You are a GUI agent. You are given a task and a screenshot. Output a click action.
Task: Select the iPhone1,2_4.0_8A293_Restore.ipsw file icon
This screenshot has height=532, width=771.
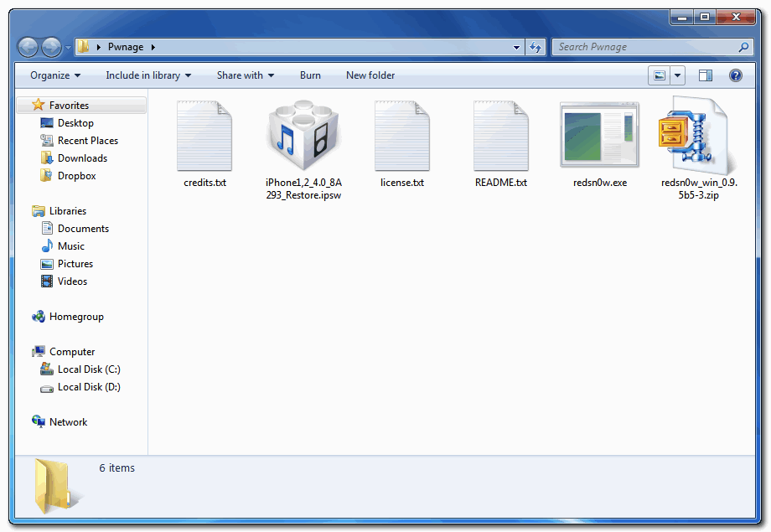coord(304,135)
